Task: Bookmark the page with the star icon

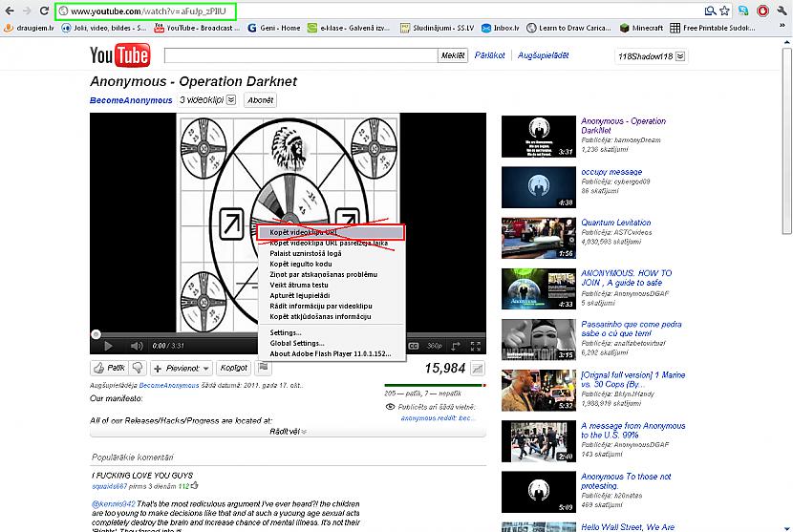Action: 725,11
